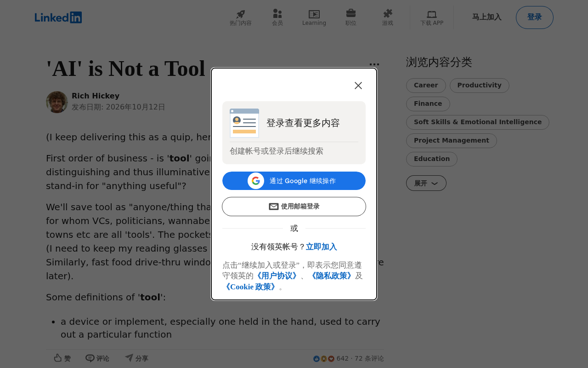This screenshot has height=368, width=588.
Task: Select the Education category chip
Action: (432, 159)
